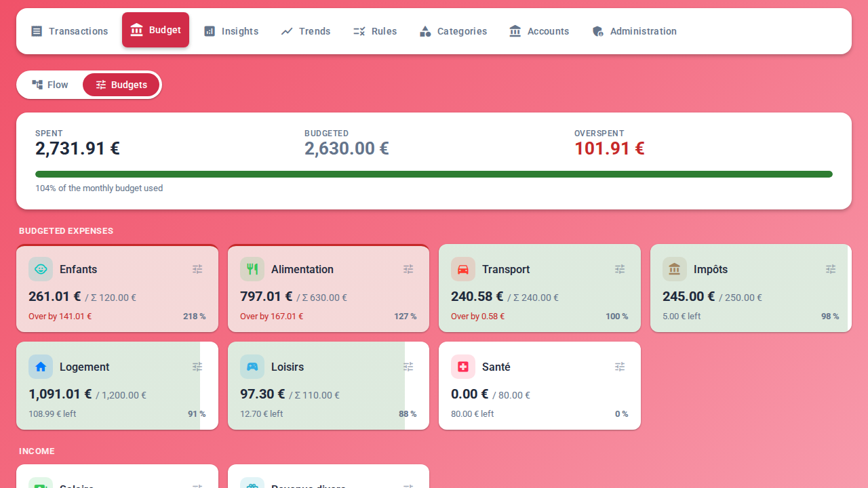868x488 pixels.
Task: Click the overspent amount 101.91 €
Action: pos(609,148)
